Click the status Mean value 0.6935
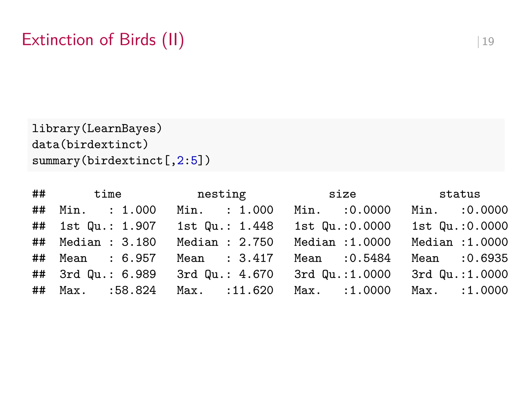 point(488,258)
